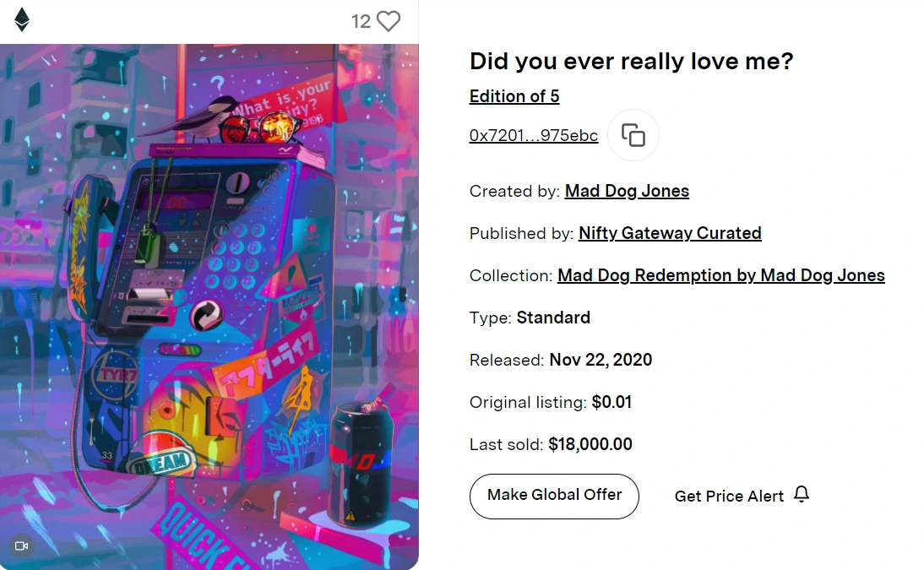
Task: Open Nifty Gateway Curated publisher link
Action: 670,233
